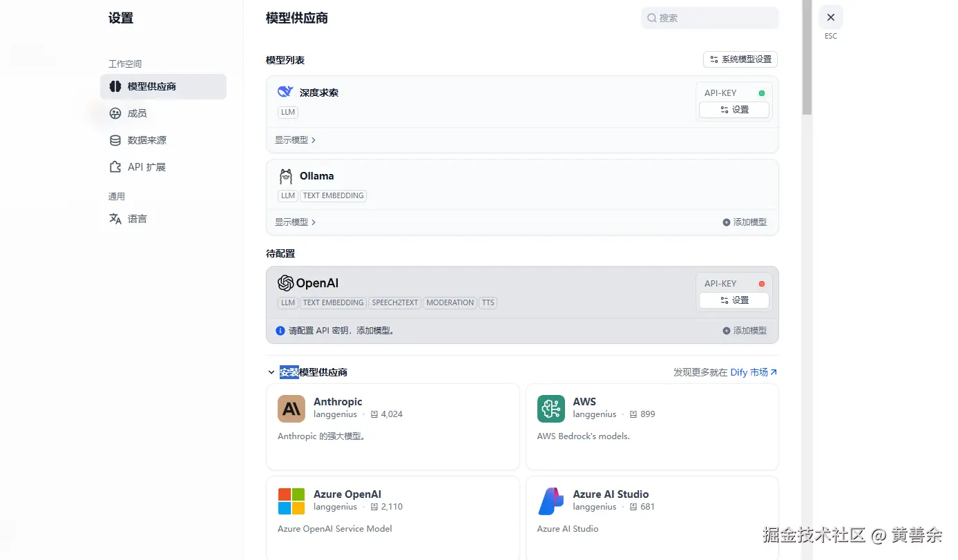Click the 模型列表 section heading
The height and width of the screenshot is (560, 958).
click(x=285, y=60)
